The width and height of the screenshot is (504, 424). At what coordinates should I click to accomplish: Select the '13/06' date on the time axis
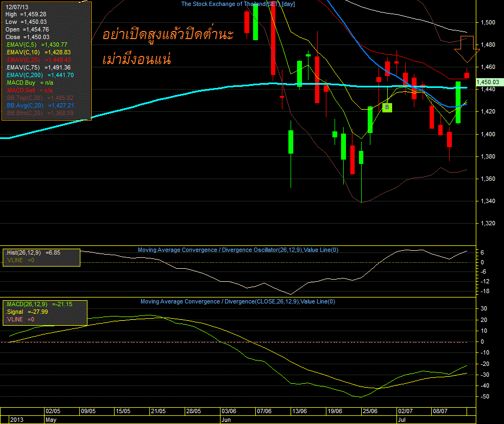(299, 411)
